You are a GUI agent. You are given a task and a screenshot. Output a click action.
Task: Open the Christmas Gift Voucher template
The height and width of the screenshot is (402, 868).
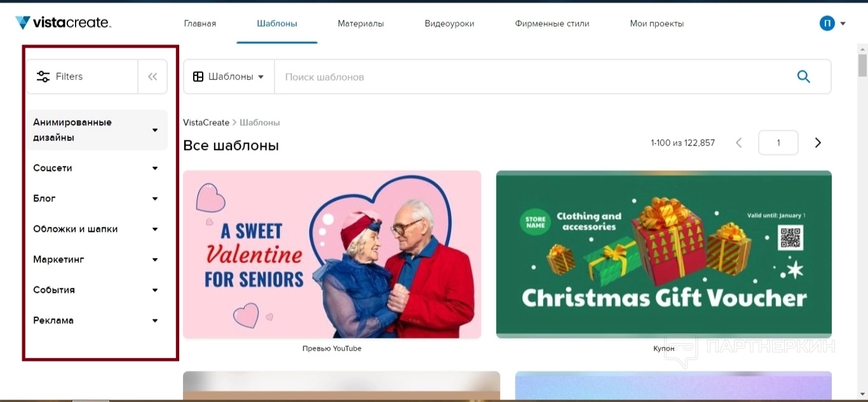(x=664, y=254)
